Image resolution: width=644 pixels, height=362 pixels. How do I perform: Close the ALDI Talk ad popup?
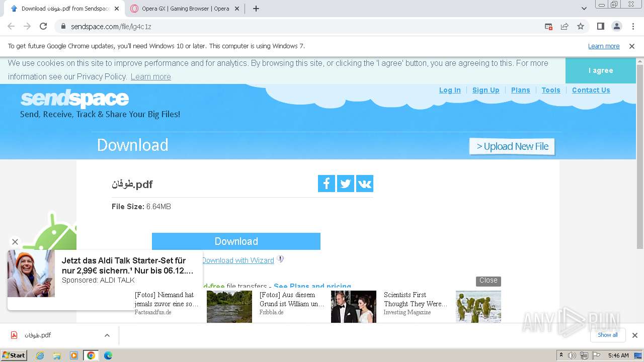tap(15, 242)
